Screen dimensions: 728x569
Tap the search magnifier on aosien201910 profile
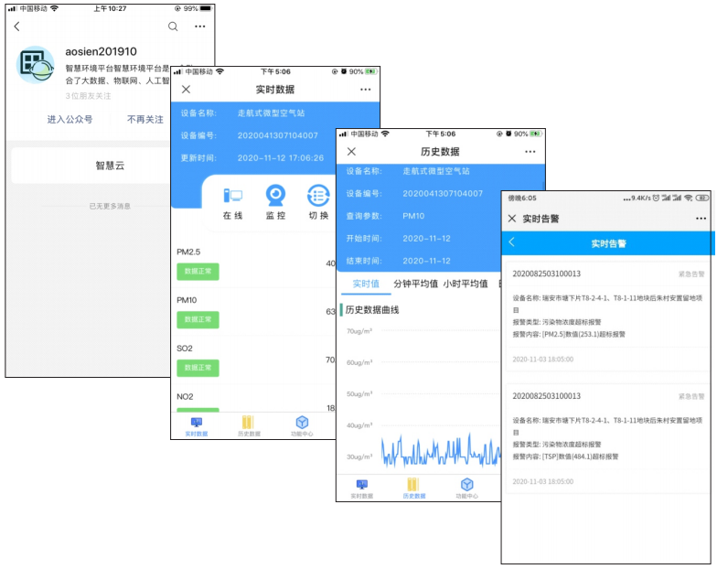[173, 27]
